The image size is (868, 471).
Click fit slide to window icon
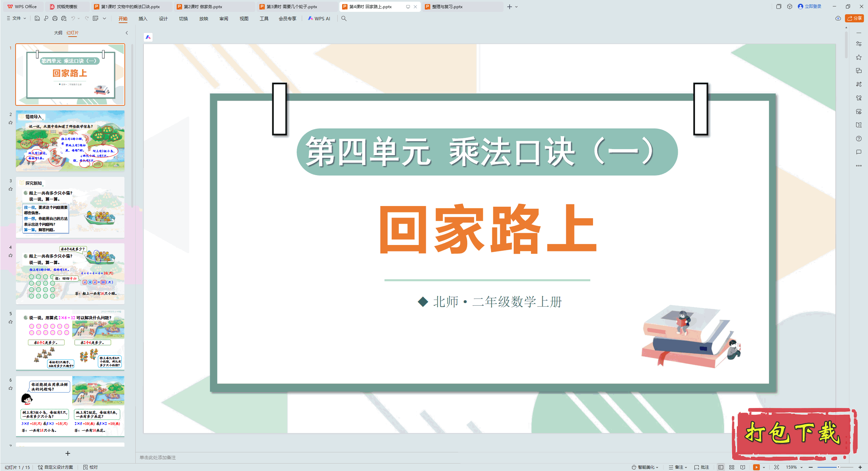(776, 467)
